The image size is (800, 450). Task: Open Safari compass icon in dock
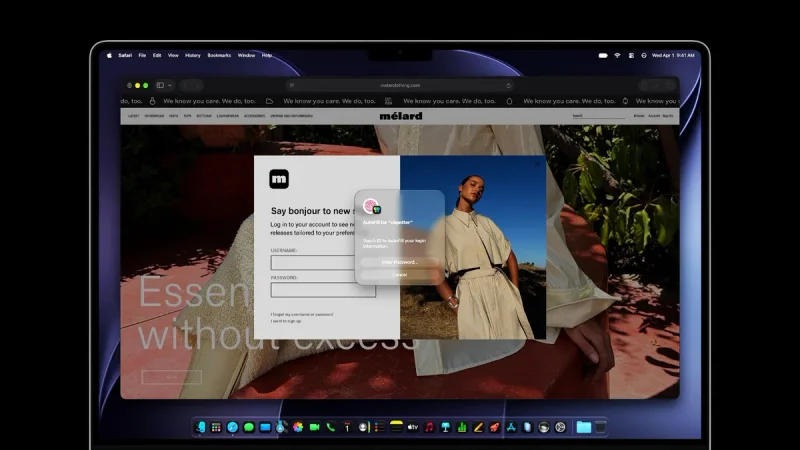(x=233, y=427)
